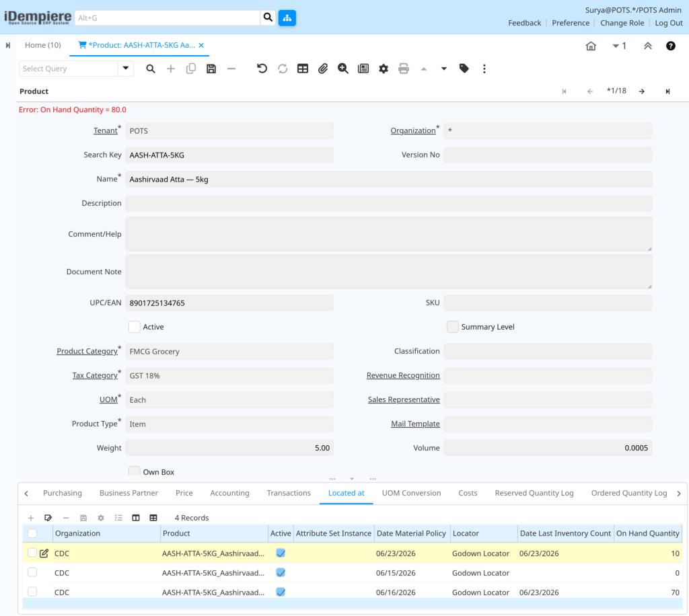Go to parent record up arrow
The height and width of the screenshot is (616, 689).
click(x=424, y=69)
